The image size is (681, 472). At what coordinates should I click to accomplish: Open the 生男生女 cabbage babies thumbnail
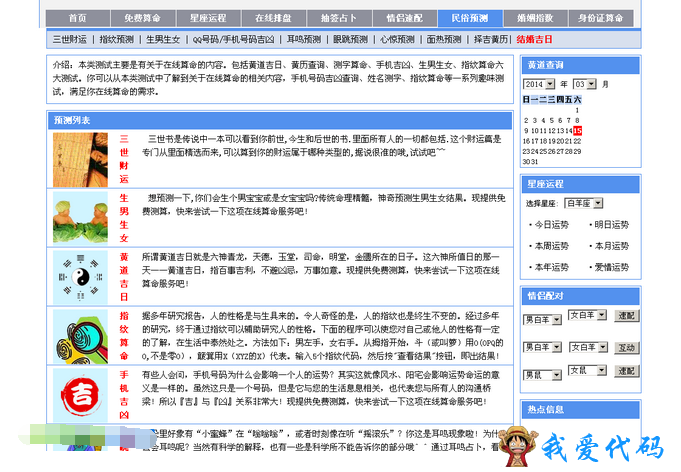click(80, 218)
